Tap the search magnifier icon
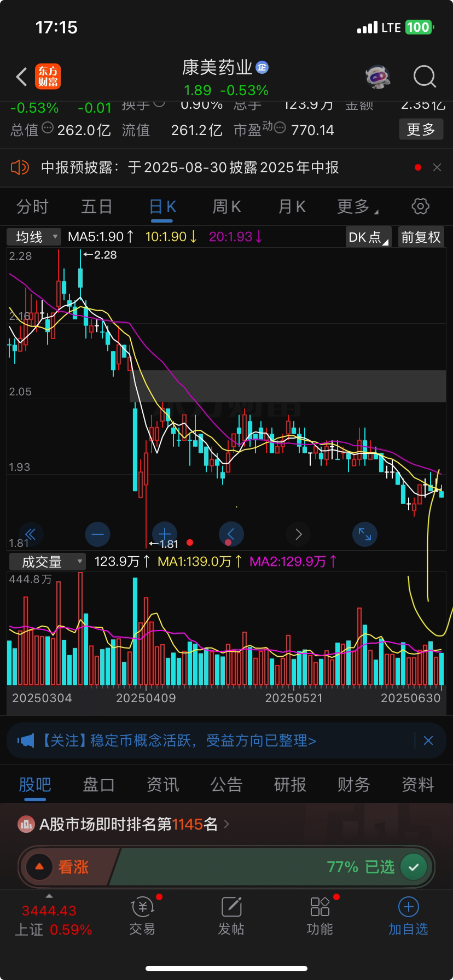 click(425, 77)
